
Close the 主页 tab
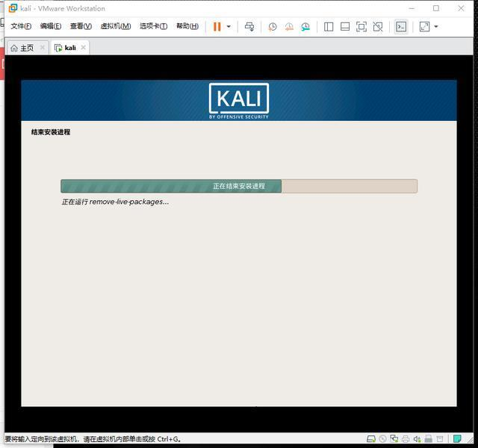43,48
